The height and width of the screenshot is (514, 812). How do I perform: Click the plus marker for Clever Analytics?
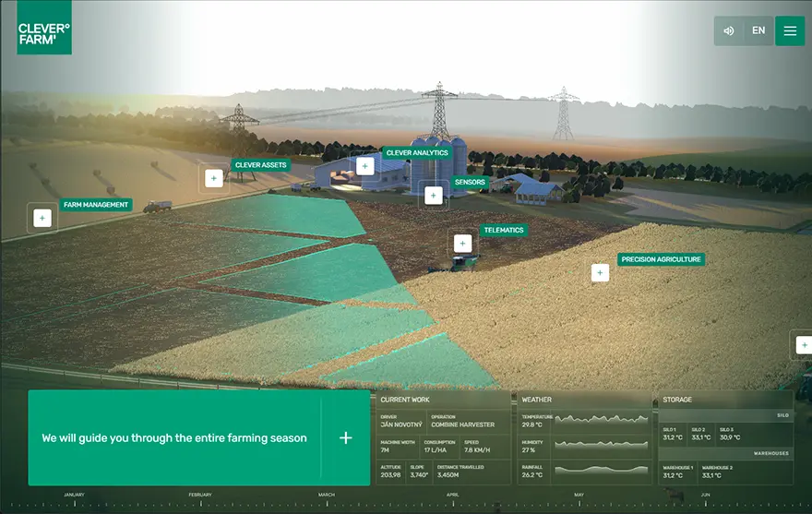[365, 166]
